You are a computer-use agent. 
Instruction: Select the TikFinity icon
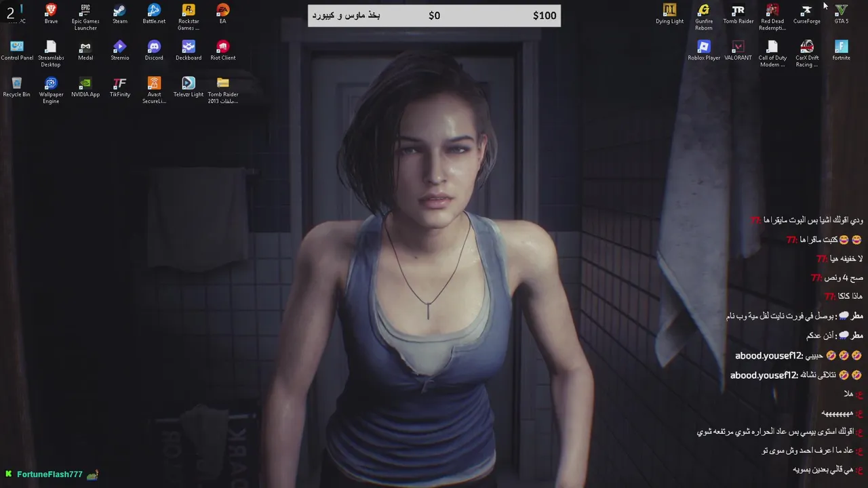point(120,87)
